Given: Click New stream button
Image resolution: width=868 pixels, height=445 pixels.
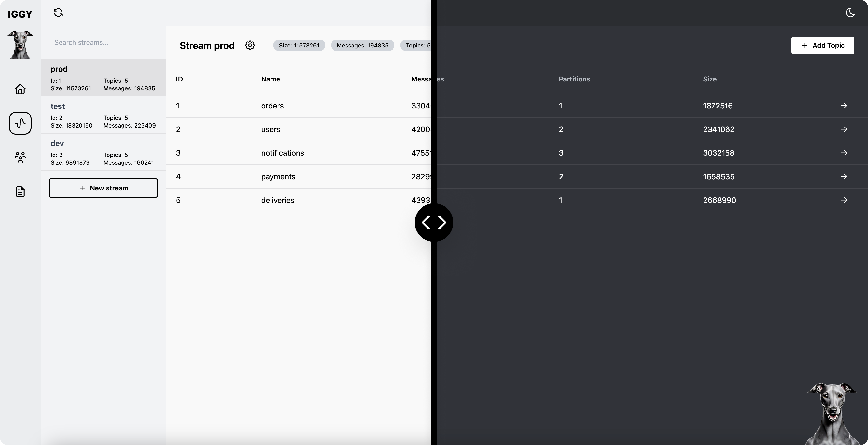Looking at the screenshot, I should (x=103, y=188).
